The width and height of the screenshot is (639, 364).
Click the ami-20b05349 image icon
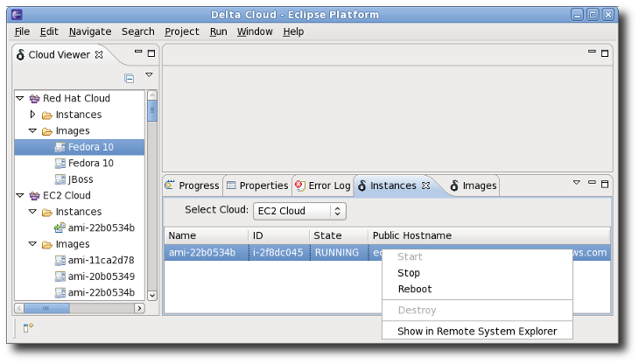60,276
